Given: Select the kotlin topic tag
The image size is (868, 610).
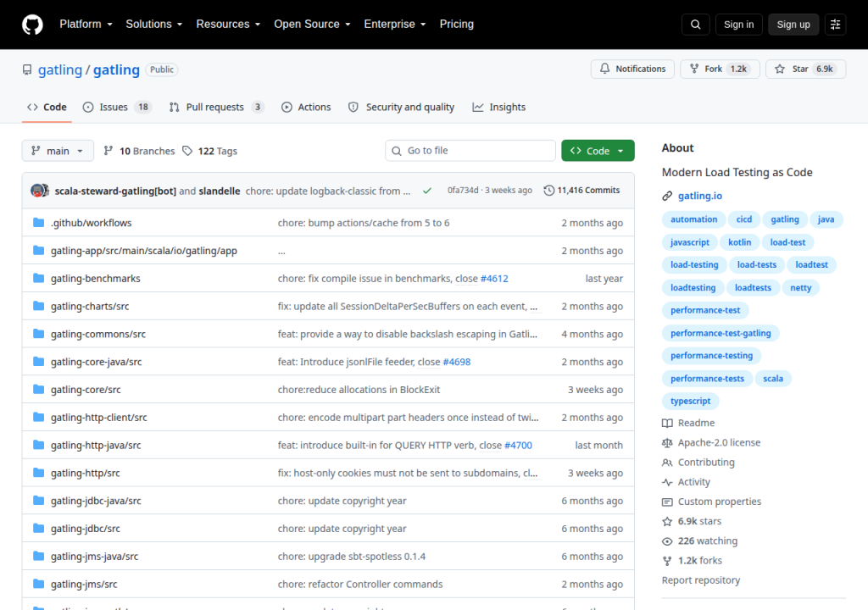Looking at the screenshot, I should click(739, 242).
